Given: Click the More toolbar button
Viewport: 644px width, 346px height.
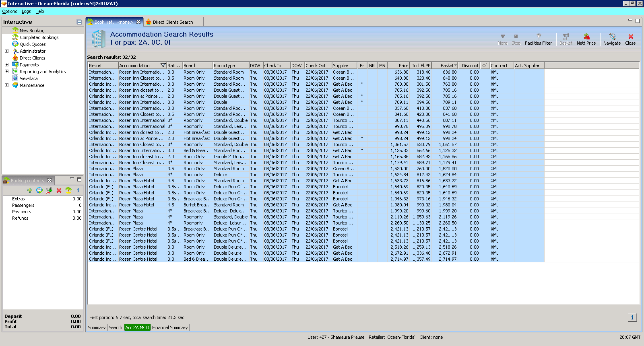Looking at the screenshot, I should (x=502, y=39).
